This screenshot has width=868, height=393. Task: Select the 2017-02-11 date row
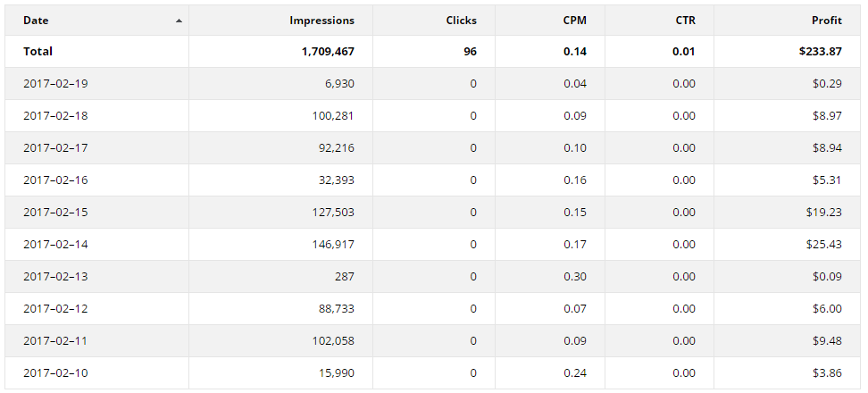(55, 341)
